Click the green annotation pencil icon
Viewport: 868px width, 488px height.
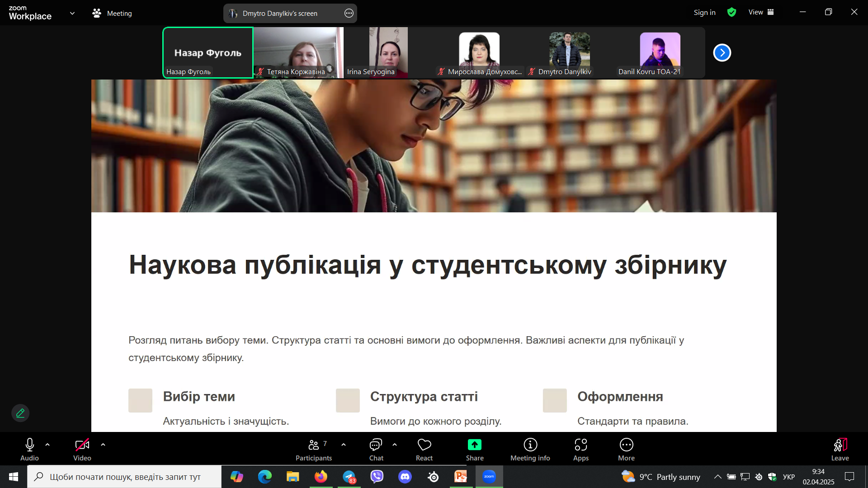(x=20, y=413)
